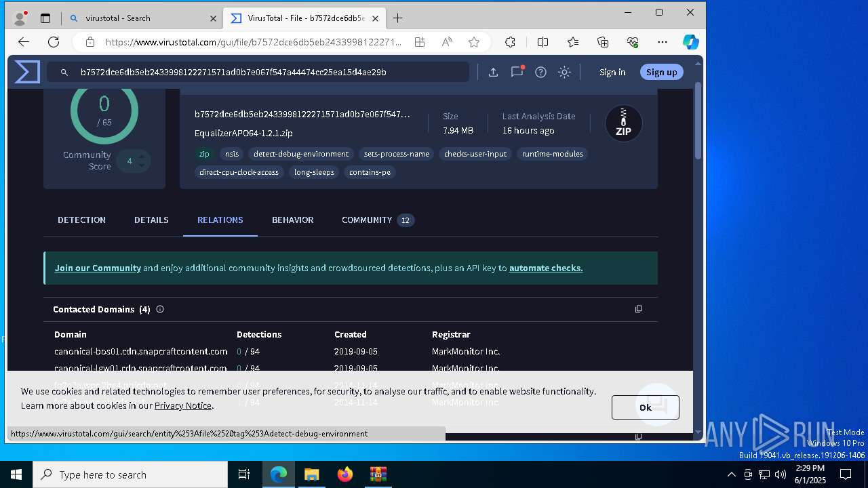
Task: Open the notifications flag icon
Action: click(x=517, y=72)
